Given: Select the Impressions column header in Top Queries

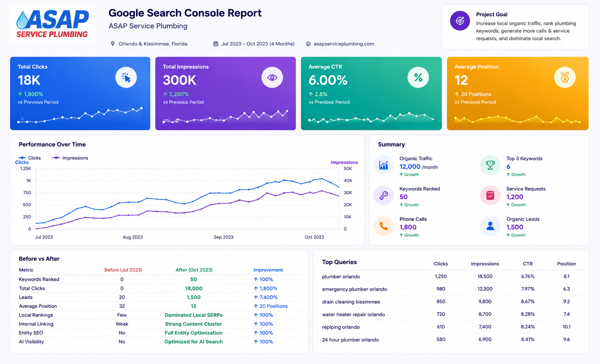Looking at the screenshot, I should click(485, 264).
